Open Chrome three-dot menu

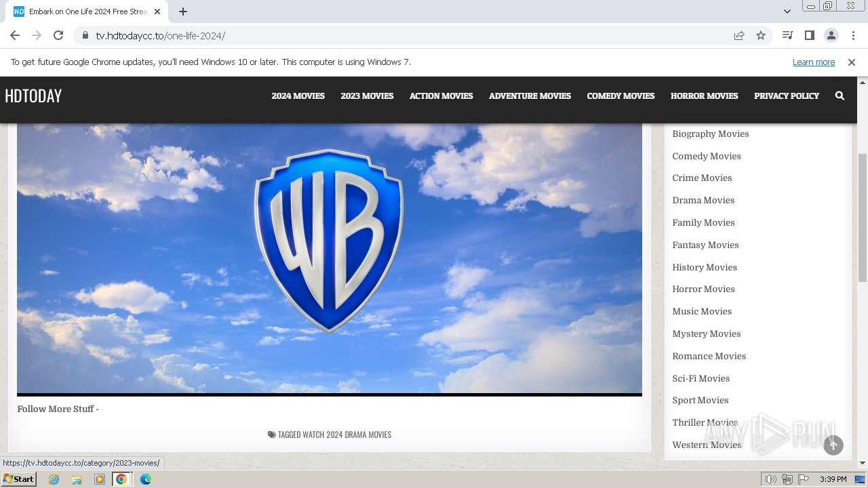point(853,35)
